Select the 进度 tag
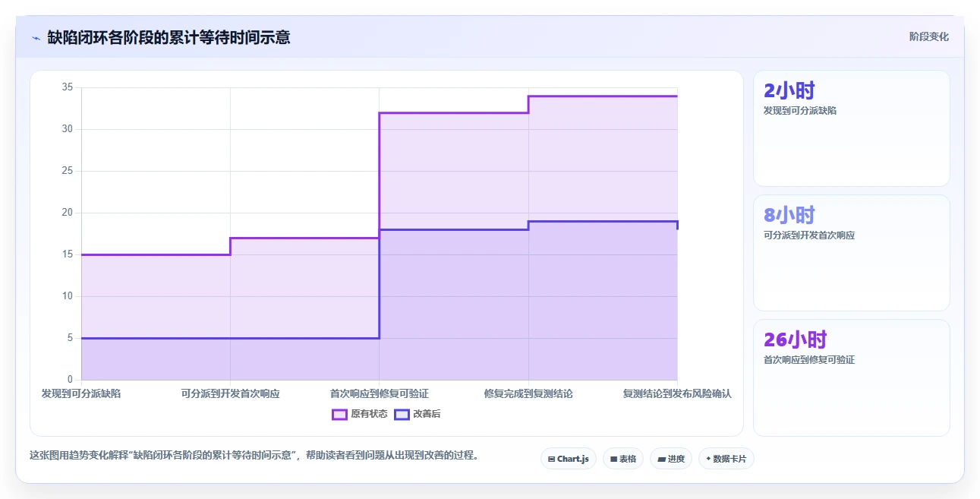Viewport: 980px width, 499px height. pyautogui.click(x=671, y=459)
